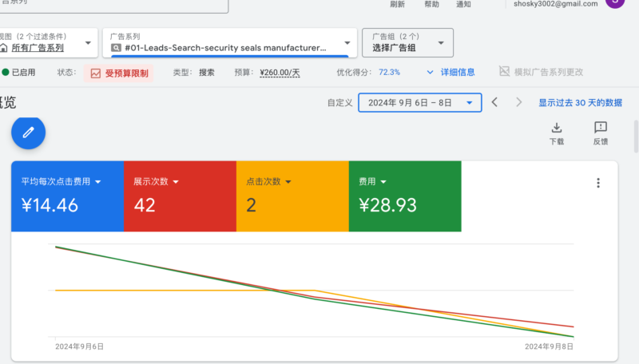
Task: Change the 点击次数 metric dropdown
Action: pyautogui.click(x=288, y=182)
